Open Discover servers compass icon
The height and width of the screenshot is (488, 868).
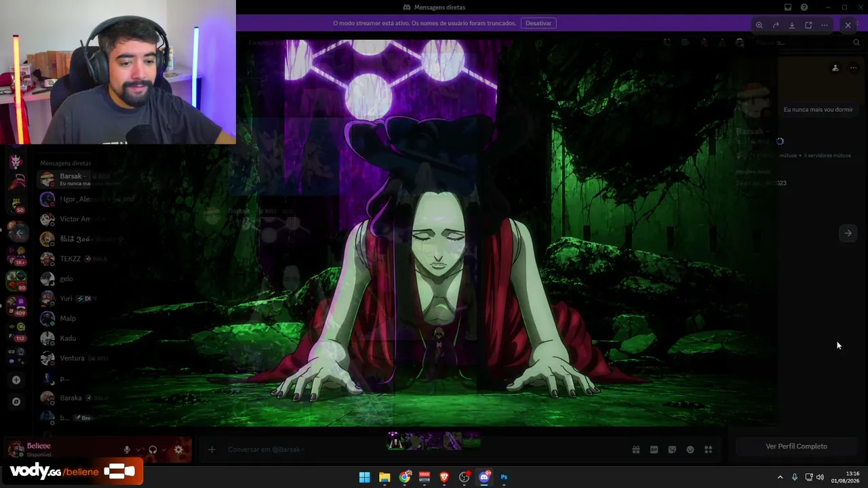(16, 402)
